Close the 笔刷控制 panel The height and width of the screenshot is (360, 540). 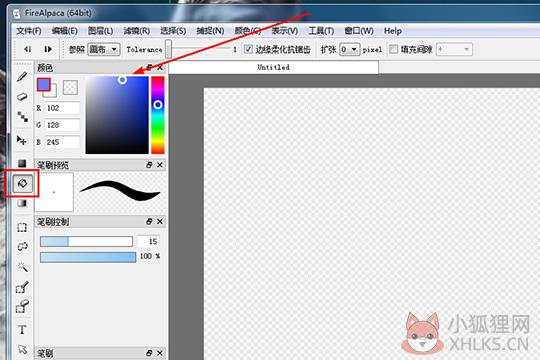[x=160, y=222]
